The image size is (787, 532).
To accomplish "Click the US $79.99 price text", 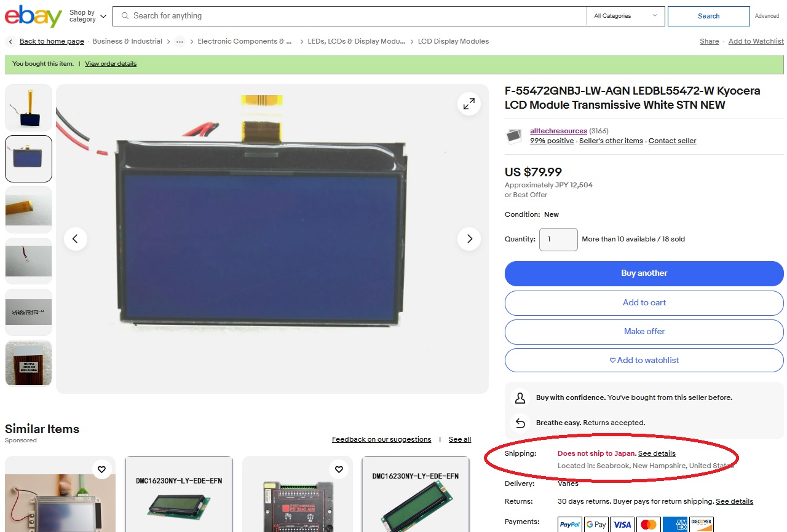I will click(x=533, y=172).
